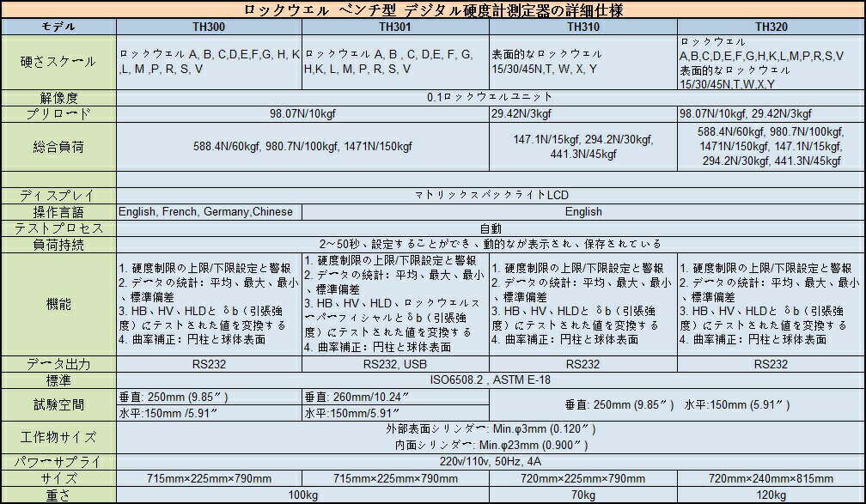This screenshot has height=504, width=866.
Task: Select the TH301 column header cell
Action: [394, 27]
